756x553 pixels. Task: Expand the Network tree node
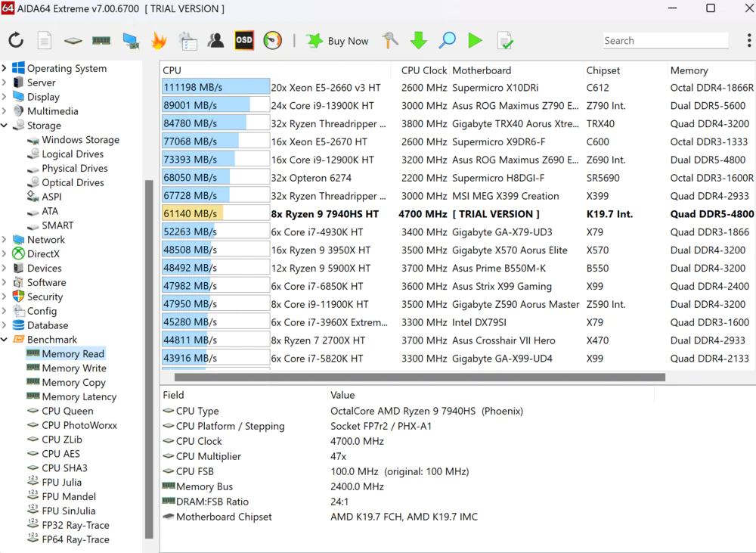pos(5,239)
